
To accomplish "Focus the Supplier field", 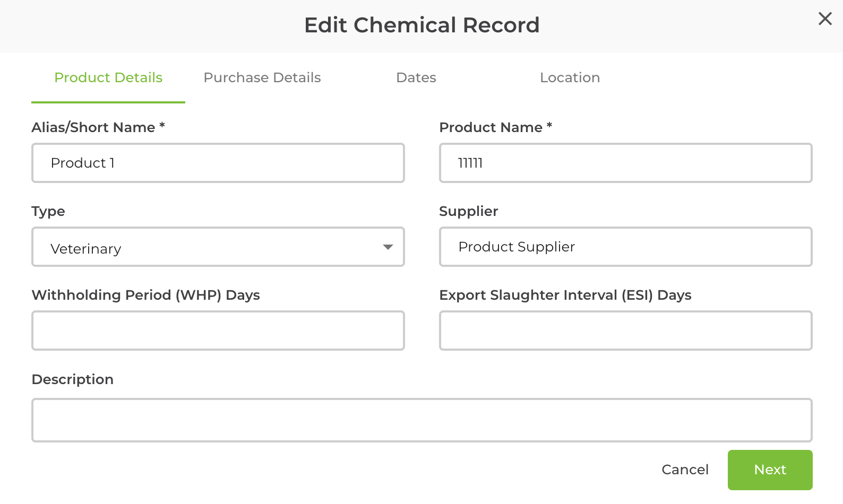I will [625, 247].
